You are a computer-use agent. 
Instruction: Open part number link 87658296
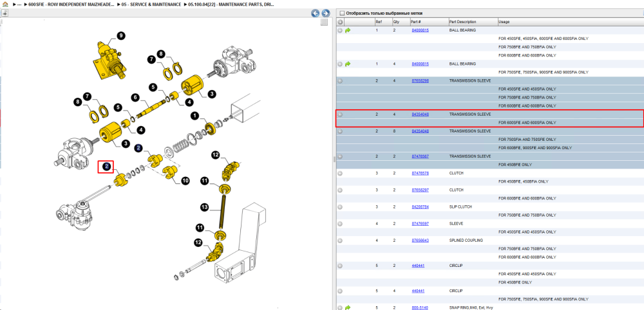click(x=420, y=81)
